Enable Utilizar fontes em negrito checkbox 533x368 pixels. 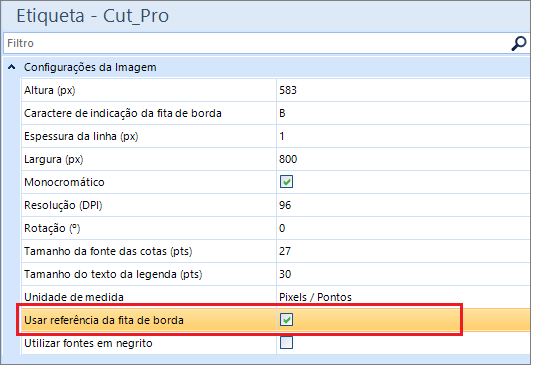(x=286, y=343)
